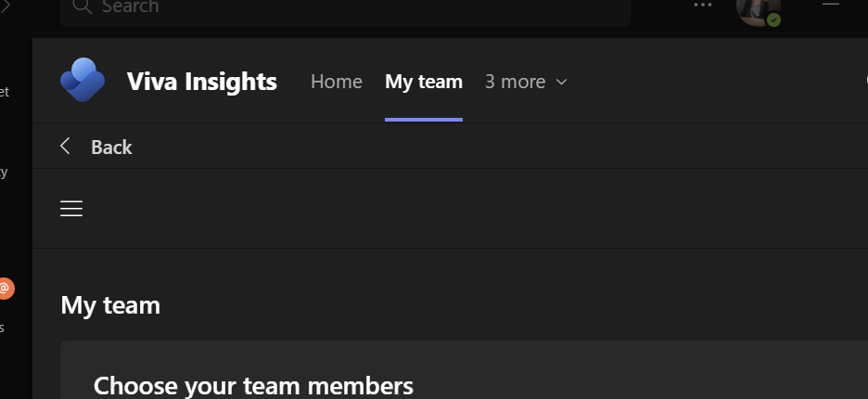
Task: Click the Viva Insights app logo
Action: coord(83,80)
